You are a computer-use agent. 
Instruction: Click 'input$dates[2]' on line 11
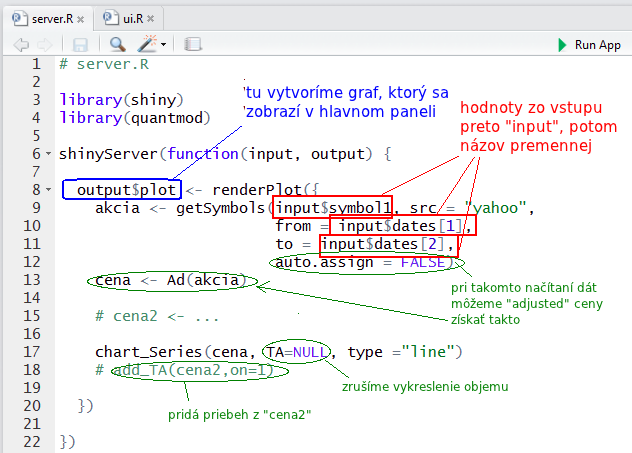(382, 244)
